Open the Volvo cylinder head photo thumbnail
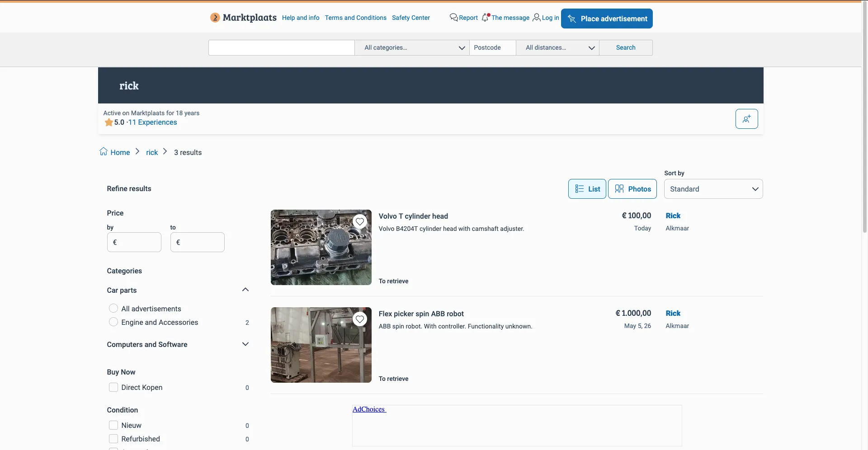The width and height of the screenshot is (868, 450). coord(321,247)
